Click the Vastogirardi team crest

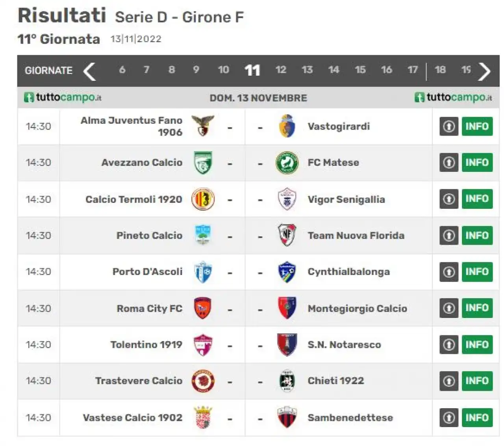coord(287,126)
